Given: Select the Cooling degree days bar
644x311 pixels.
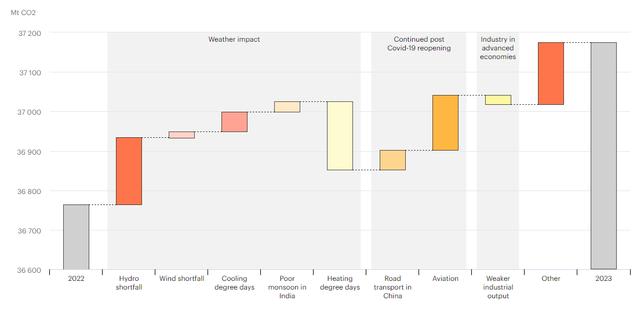Looking at the screenshot, I should coord(234,122).
